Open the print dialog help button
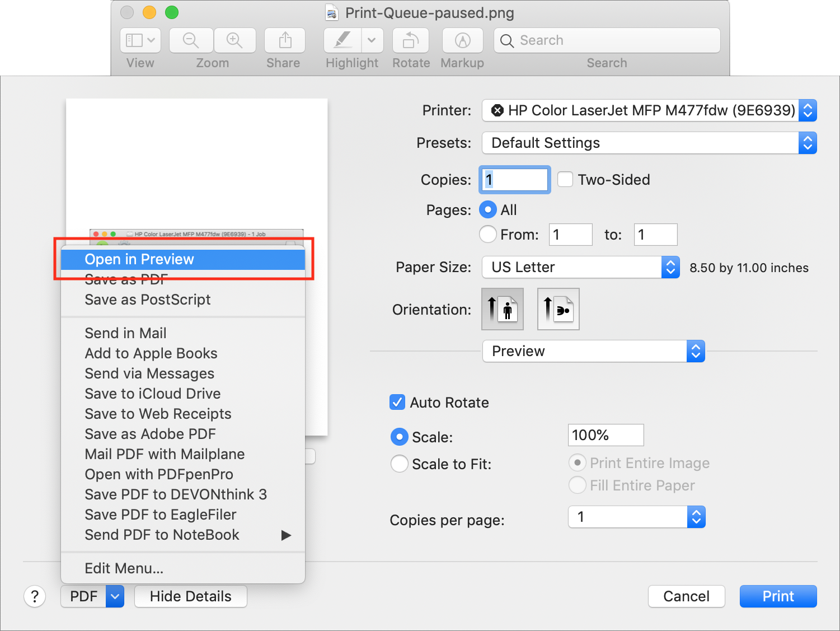 (35, 596)
